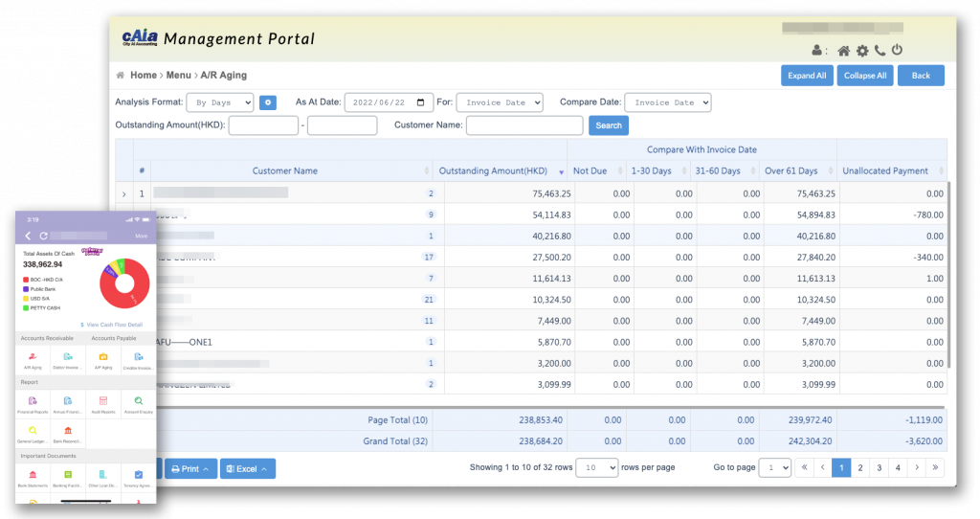This screenshot has height=519, width=980.
Task: Go to page 2 of results
Action: pos(859,468)
